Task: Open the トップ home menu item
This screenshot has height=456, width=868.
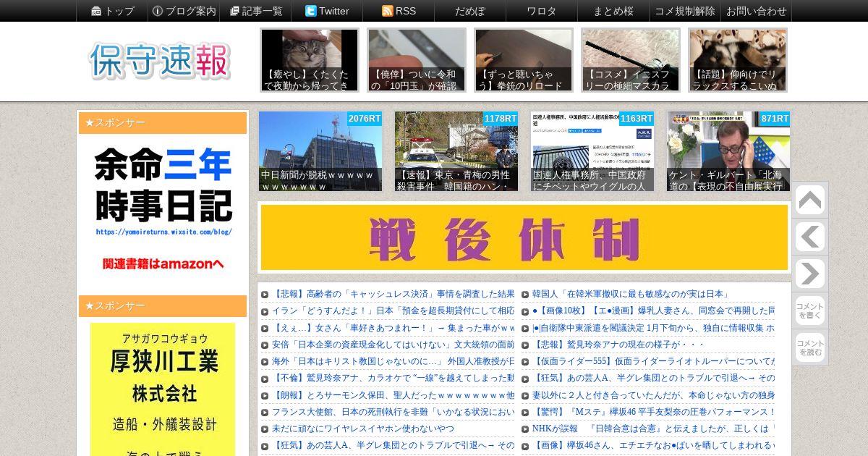Action: (x=112, y=11)
